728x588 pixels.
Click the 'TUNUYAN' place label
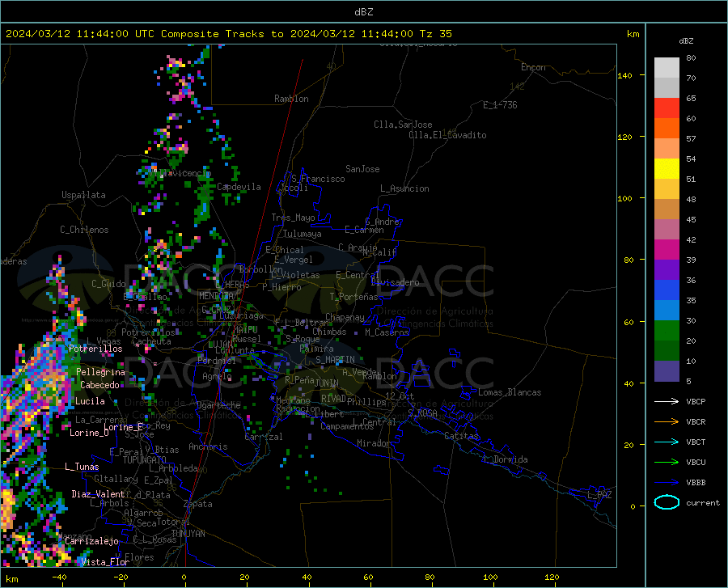tap(188, 534)
